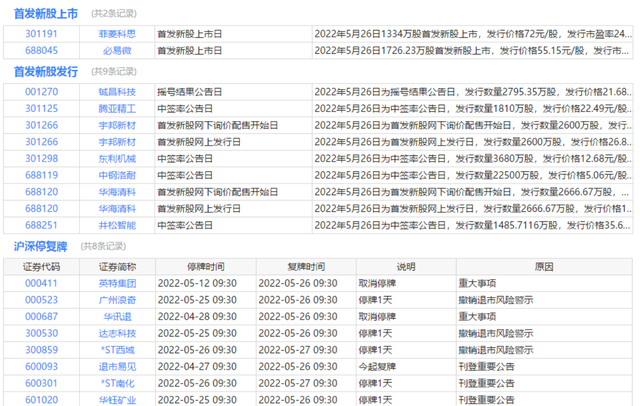The height and width of the screenshot is (406, 640).
Task: Open stock code 600301
Action: coord(41,384)
